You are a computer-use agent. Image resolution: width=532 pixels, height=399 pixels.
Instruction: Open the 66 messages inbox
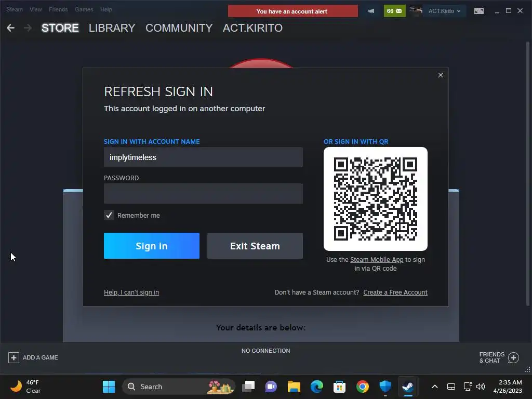[394, 11]
